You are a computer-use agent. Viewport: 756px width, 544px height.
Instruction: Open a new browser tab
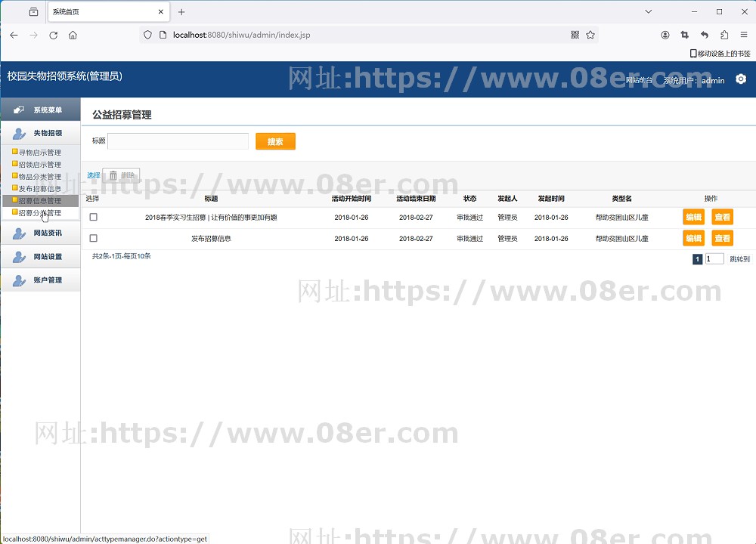point(181,12)
